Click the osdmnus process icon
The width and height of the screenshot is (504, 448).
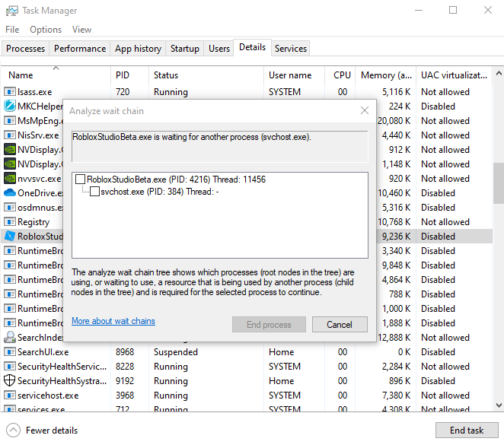coord(10,207)
